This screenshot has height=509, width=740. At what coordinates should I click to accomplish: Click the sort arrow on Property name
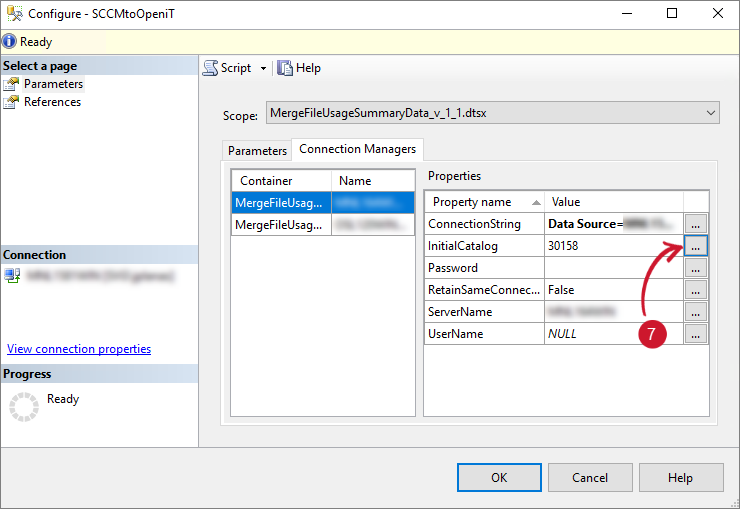coord(536,202)
